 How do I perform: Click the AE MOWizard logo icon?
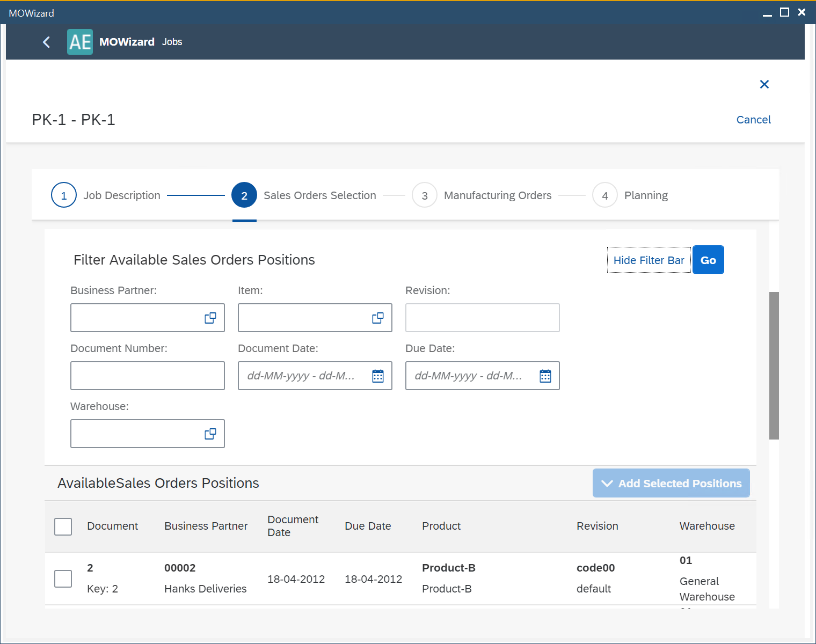point(80,42)
